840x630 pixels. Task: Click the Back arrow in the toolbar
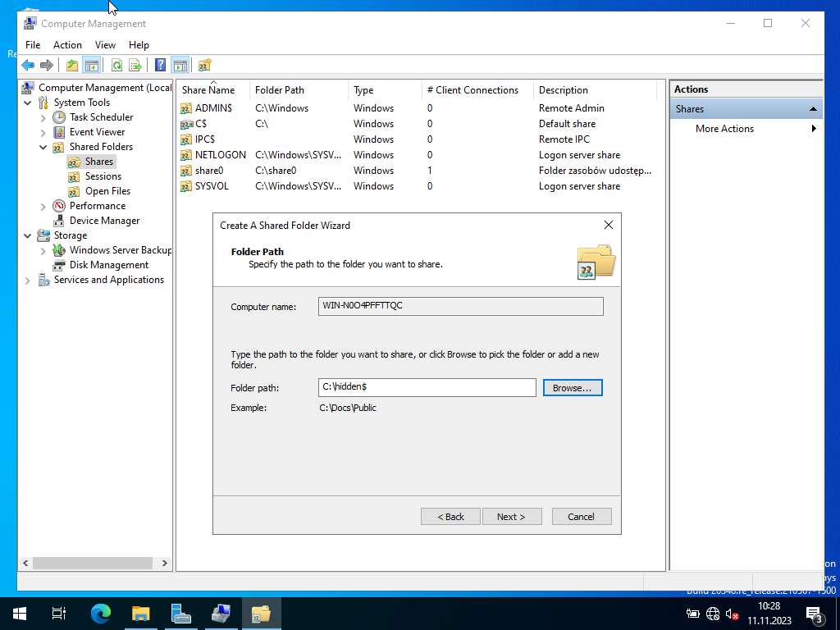click(x=28, y=66)
